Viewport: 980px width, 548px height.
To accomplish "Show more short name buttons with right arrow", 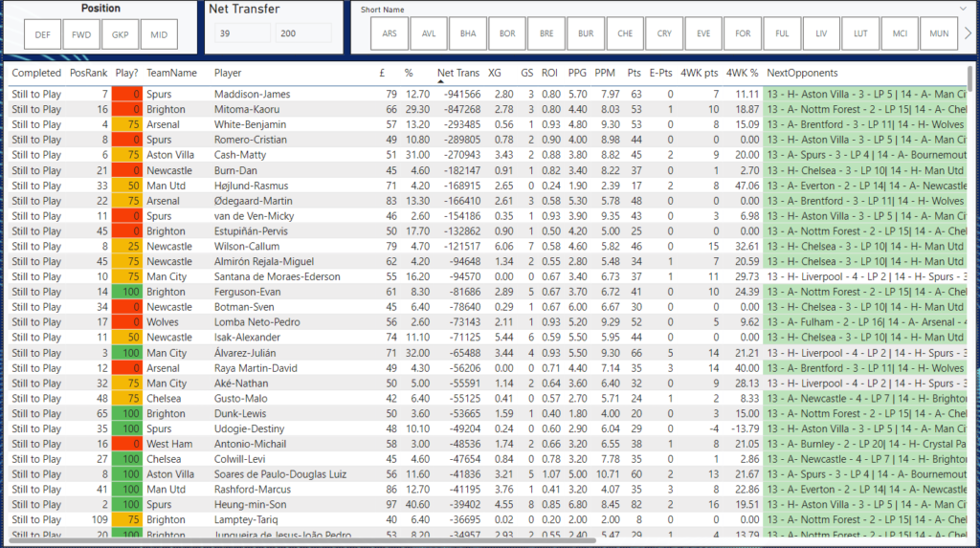I will tap(968, 33).
